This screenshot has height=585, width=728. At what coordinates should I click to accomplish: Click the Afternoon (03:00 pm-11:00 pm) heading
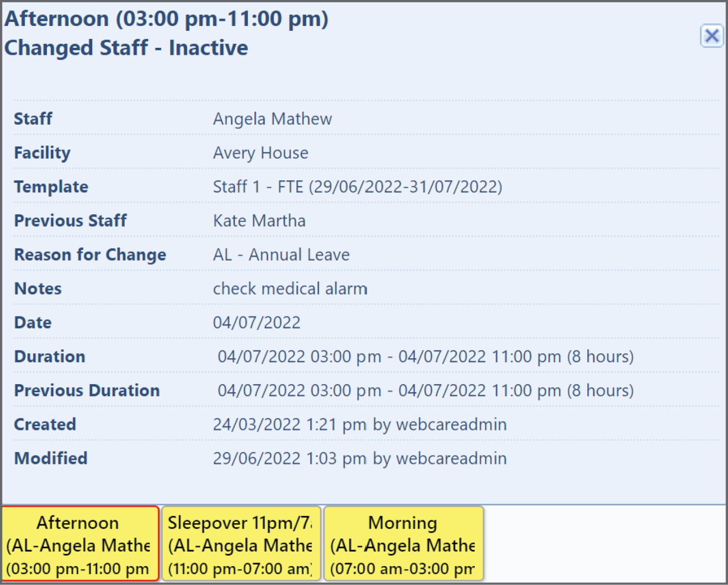(167, 19)
